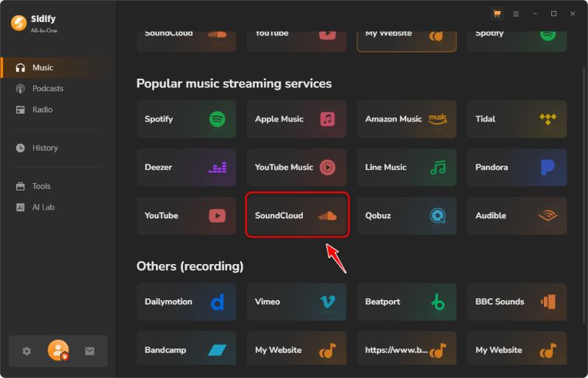Click the Line Music note icon

(438, 168)
